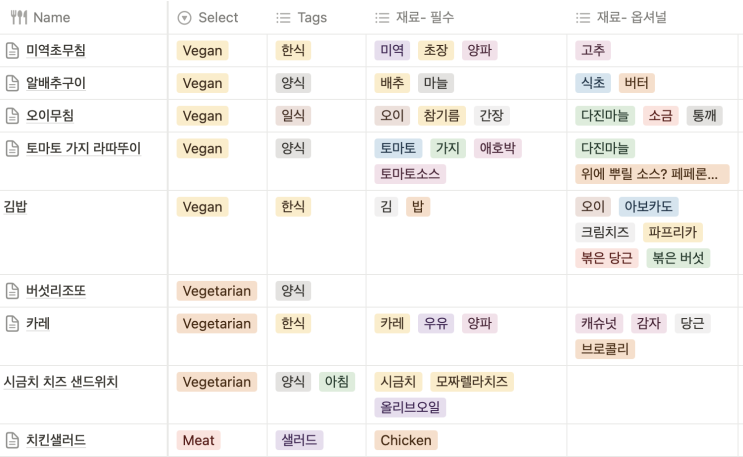The image size is (743, 457).
Task: Open the 시금치 치즈 샌드위치 page
Action: click(x=61, y=382)
